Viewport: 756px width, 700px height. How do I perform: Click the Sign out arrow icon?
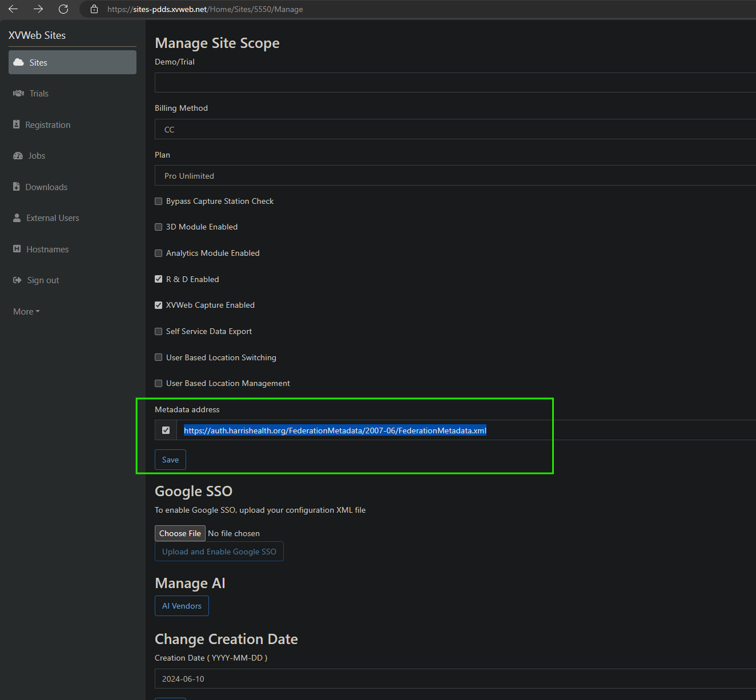17,280
